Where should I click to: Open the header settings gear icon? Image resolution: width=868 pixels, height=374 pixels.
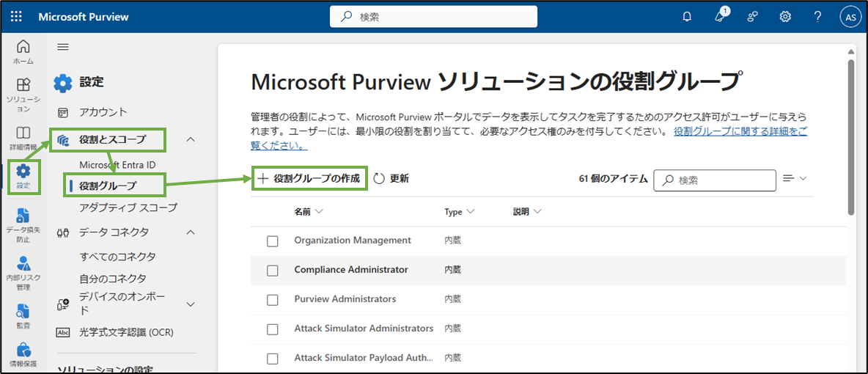click(x=785, y=17)
